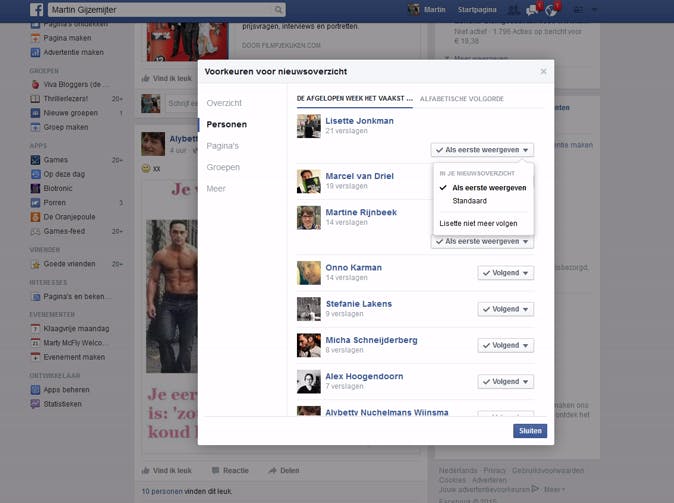Open Marty McFly Welco... event icon
Screen dimensions: 674x503
tap(35, 343)
